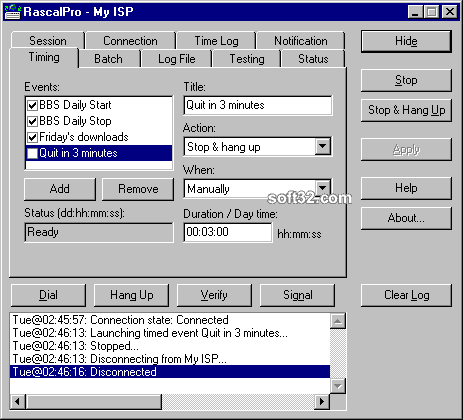Switch to the Session tab
The image size is (463, 420).
pyautogui.click(x=48, y=41)
